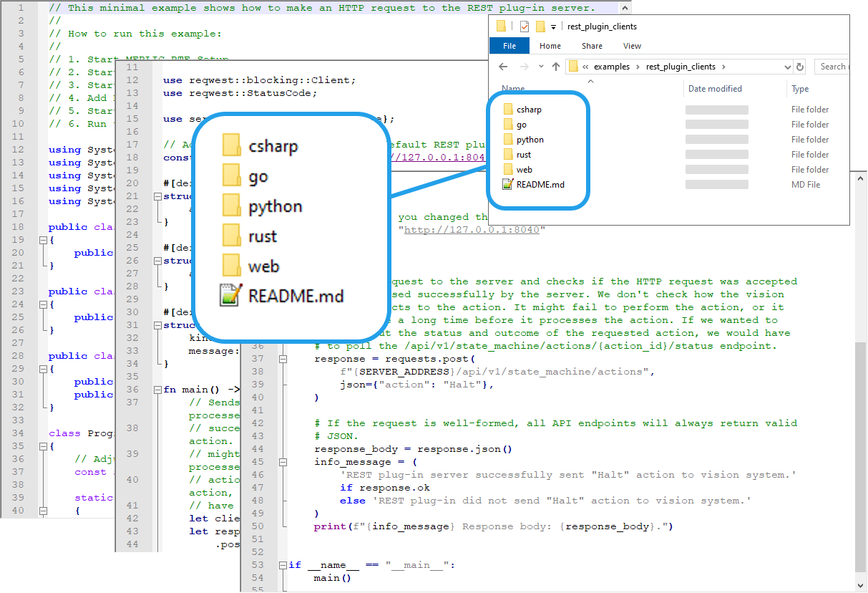Click the Back arrow in File Explorer
868x593 pixels.
pyautogui.click(x=503, y=67)
